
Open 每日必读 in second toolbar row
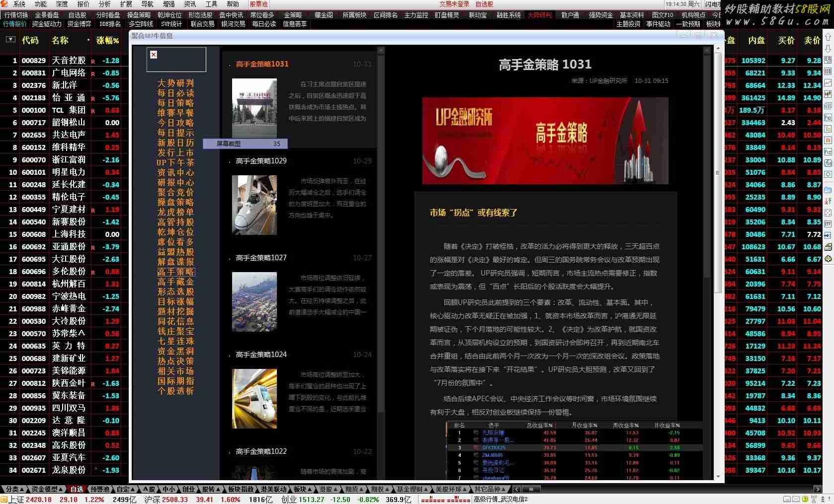264,24
